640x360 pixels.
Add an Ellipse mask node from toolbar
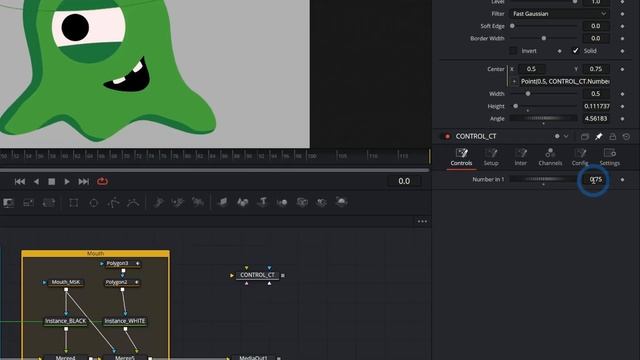coord(93,202)
